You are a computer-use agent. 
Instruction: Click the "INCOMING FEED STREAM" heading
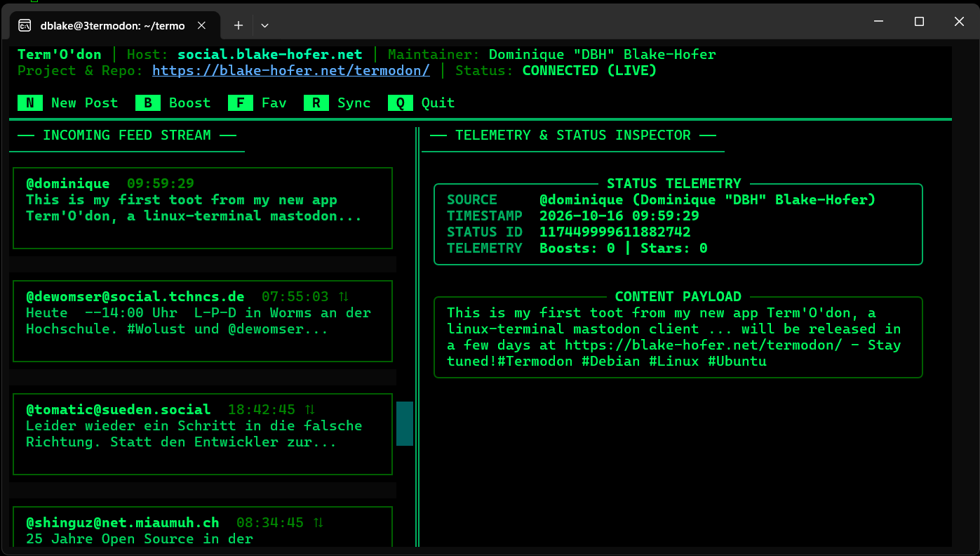tap(127, 135)
